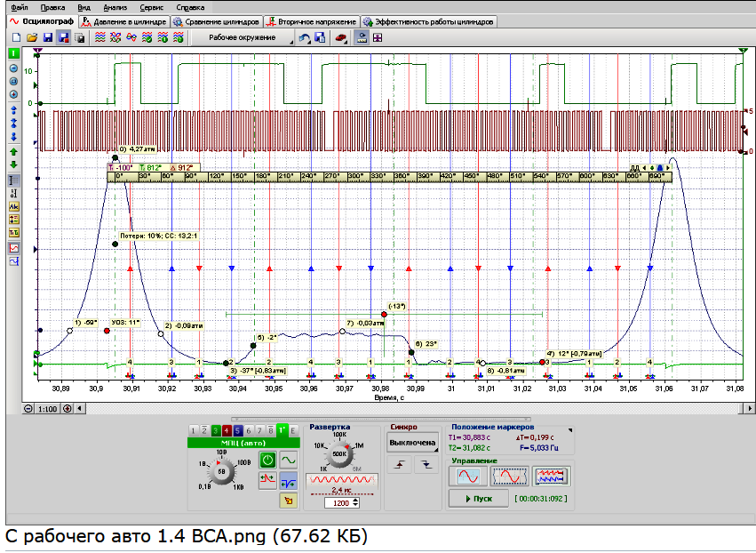Click the zoom-out minus icon in left toolbar

(x=13, y=68)
